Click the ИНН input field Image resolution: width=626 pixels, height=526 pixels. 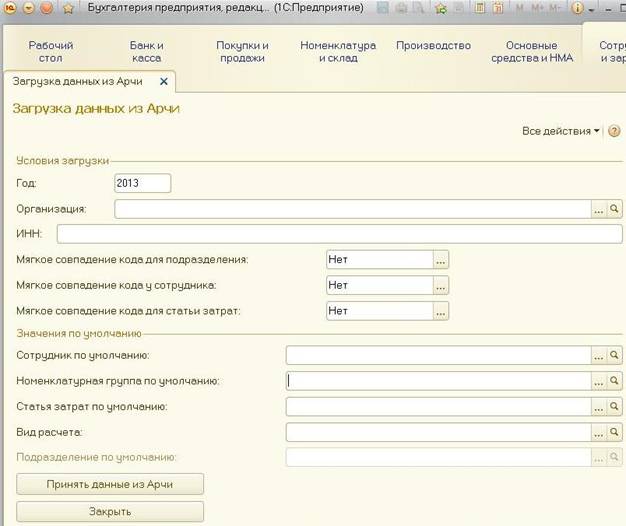tap(339, 234)
